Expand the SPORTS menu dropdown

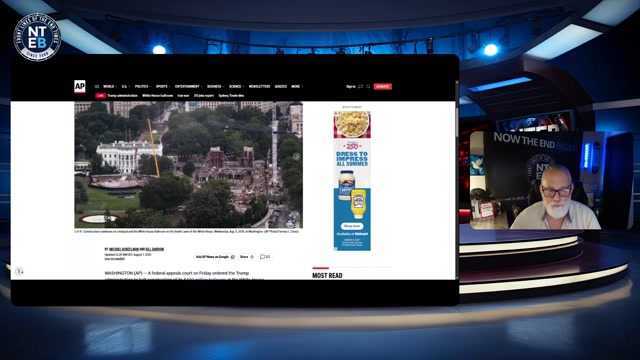[x=163, y=87]
